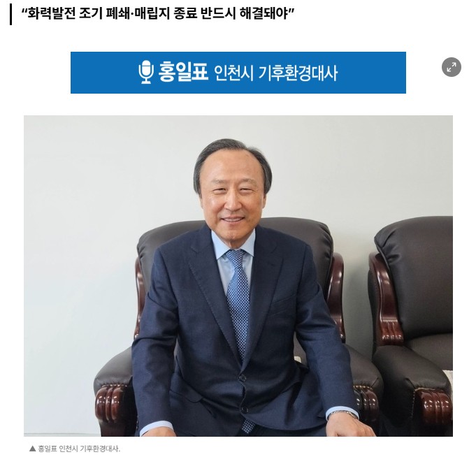Click the photo caption 홍일표 인천시 기후환경대사
The image size is (476, 457).
pos(79,449)
